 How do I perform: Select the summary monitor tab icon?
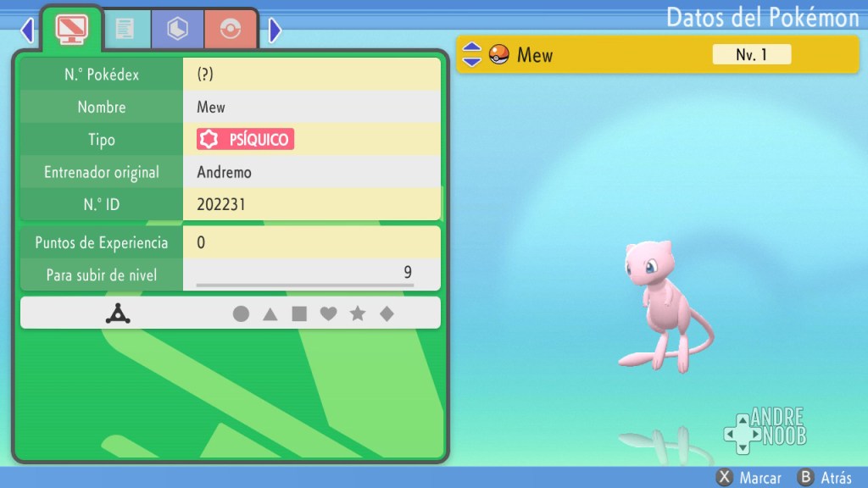pos(72,30)
